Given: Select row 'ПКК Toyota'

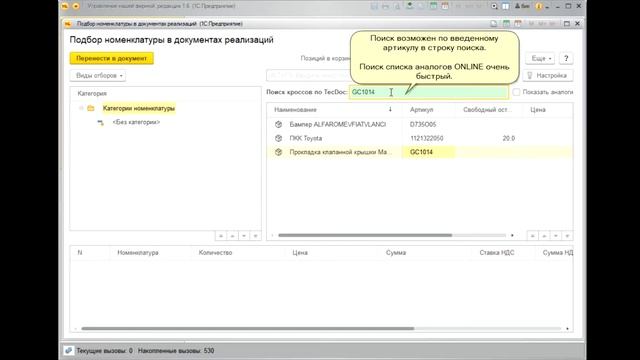Looking at the screenshot, I should pos(420,138).
